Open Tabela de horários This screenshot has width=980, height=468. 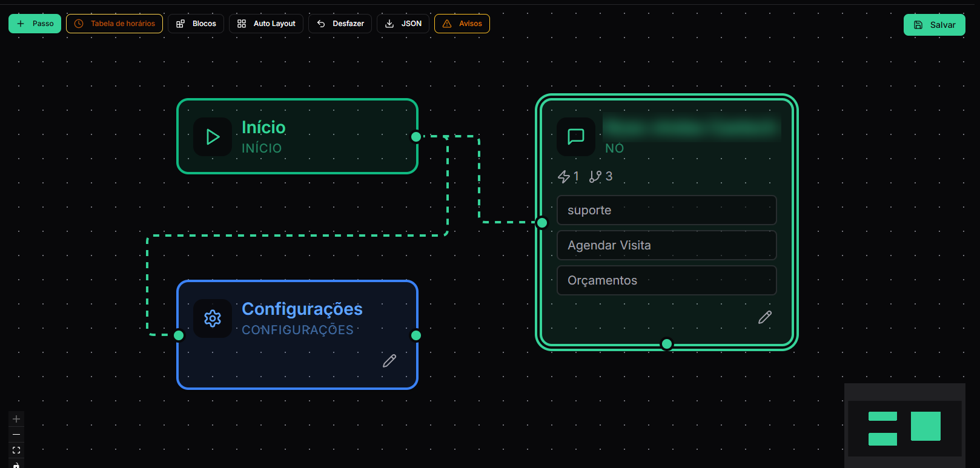tap(114, 24)
